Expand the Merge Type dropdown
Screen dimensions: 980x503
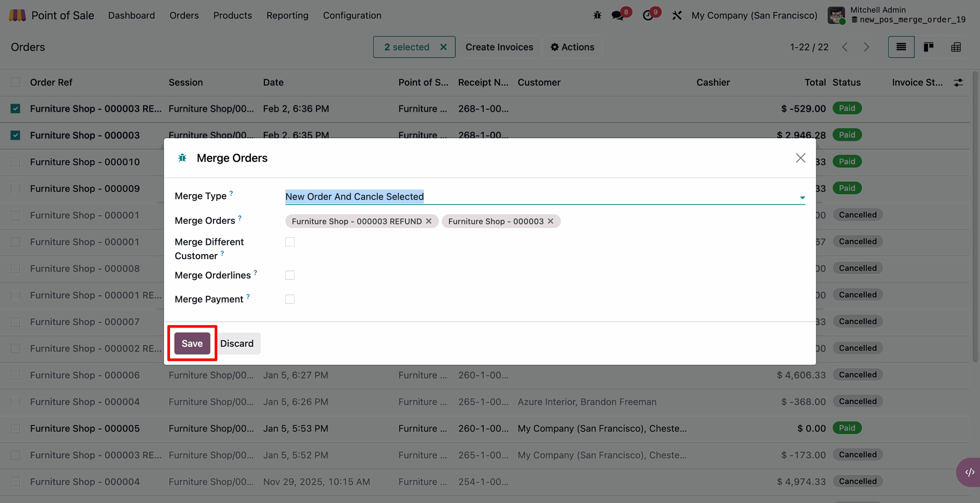coord(802,197)
